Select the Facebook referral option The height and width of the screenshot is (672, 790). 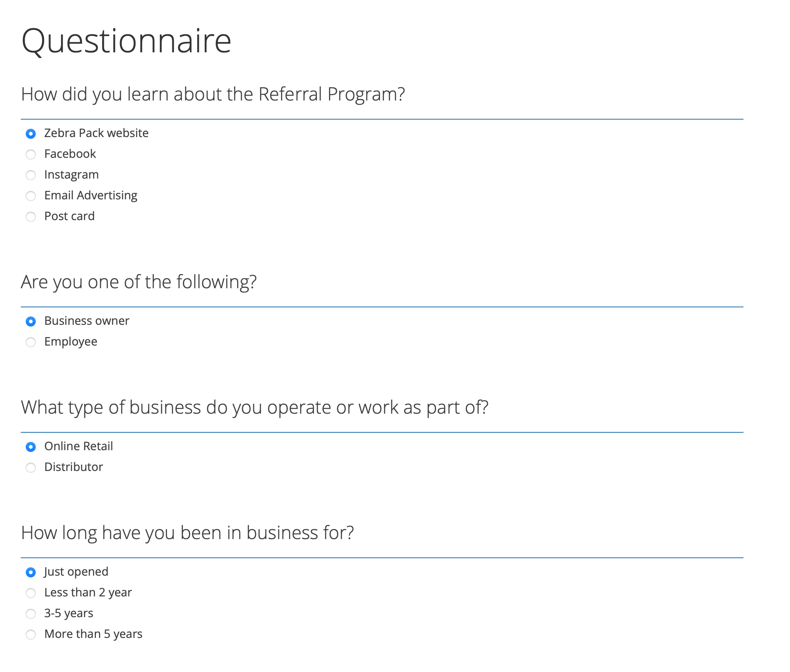point(31,154)
